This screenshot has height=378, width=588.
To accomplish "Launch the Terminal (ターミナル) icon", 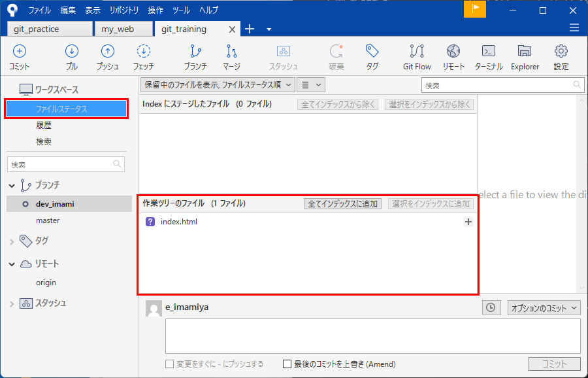I will pos(488,57).
